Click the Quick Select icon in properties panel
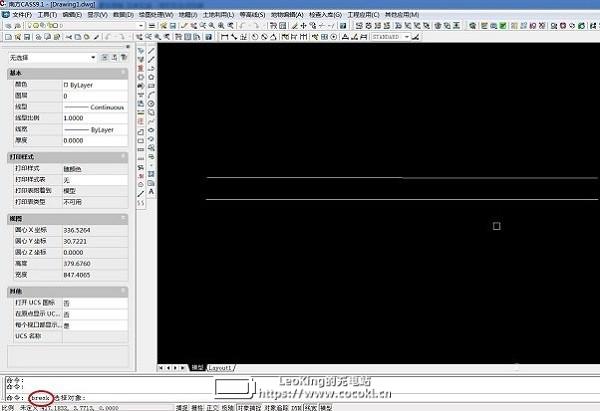 [x=124, y=57]
